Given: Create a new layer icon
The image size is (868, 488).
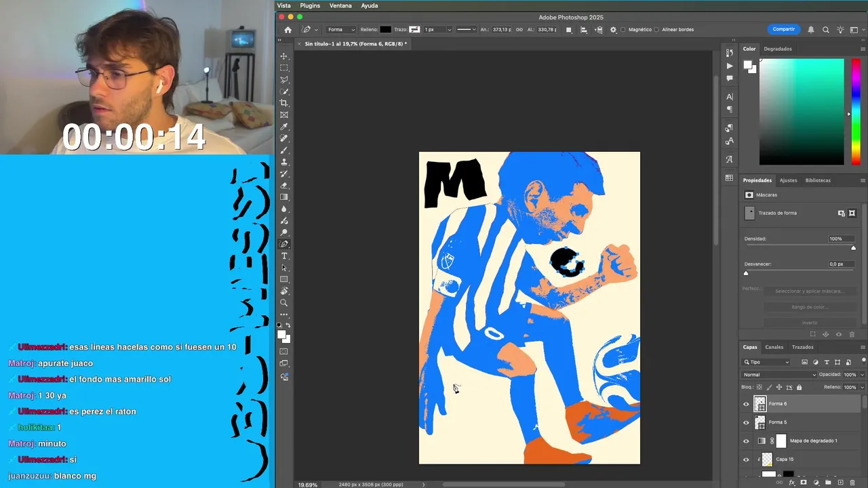Looking at the screenshot, I should [x=840, y=483].
